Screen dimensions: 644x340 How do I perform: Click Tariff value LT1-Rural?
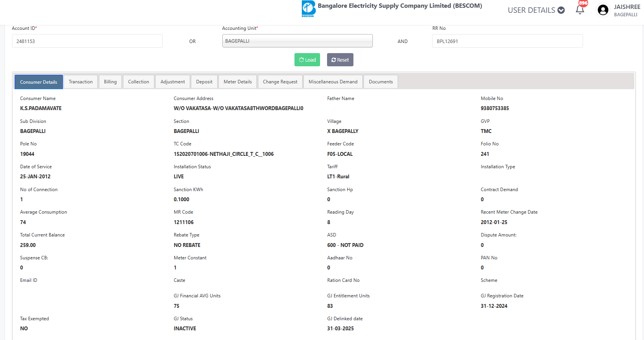(338, 176)
